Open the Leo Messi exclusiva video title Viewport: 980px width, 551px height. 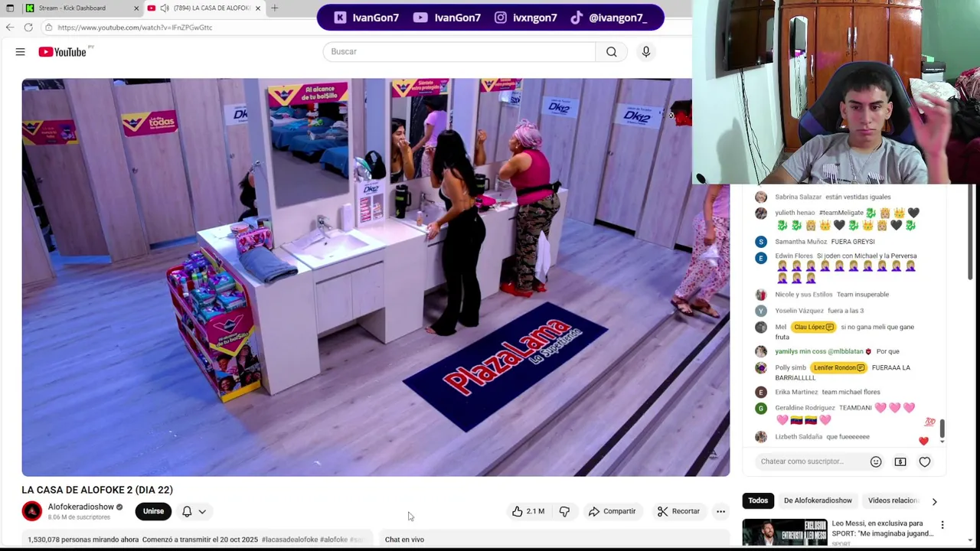[883, 529]
